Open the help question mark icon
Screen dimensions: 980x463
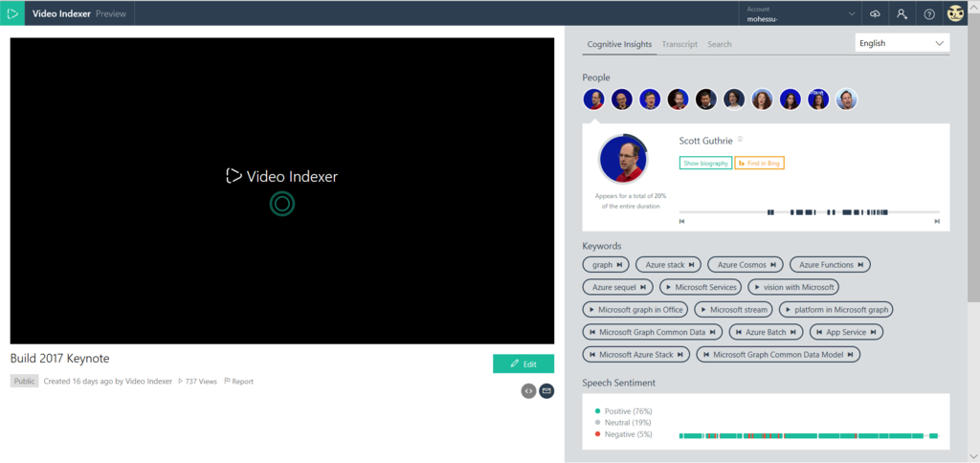[x=929, y=13]
